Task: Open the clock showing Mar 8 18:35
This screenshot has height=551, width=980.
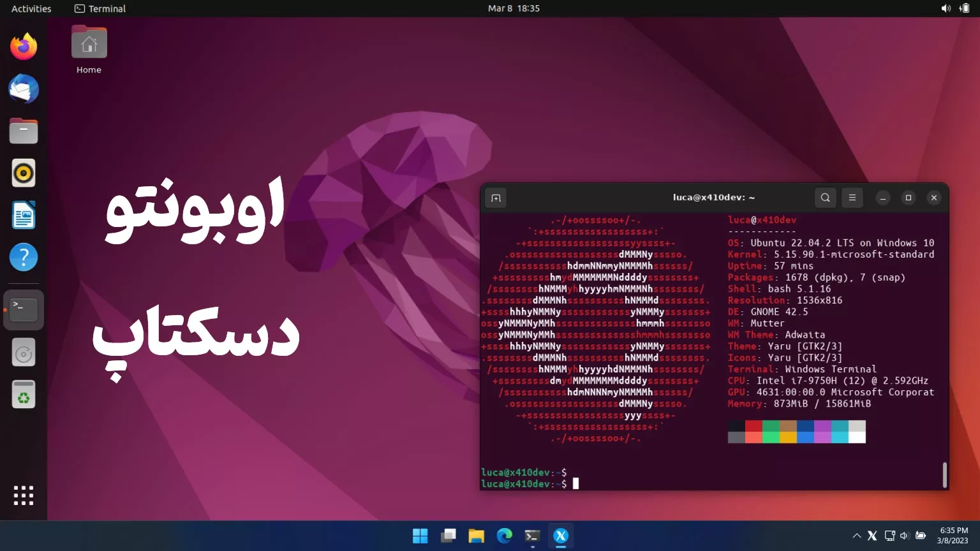Action: (514, 8)
